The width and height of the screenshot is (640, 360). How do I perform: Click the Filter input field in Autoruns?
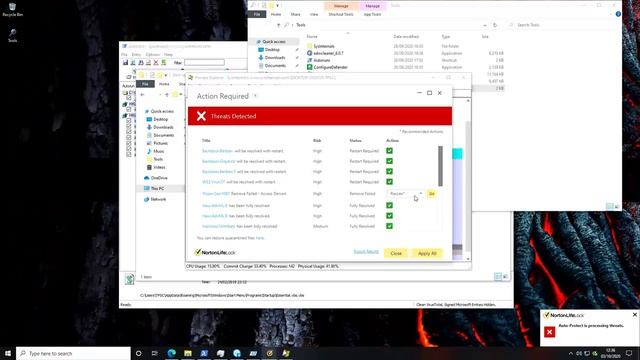click(204, 62)
